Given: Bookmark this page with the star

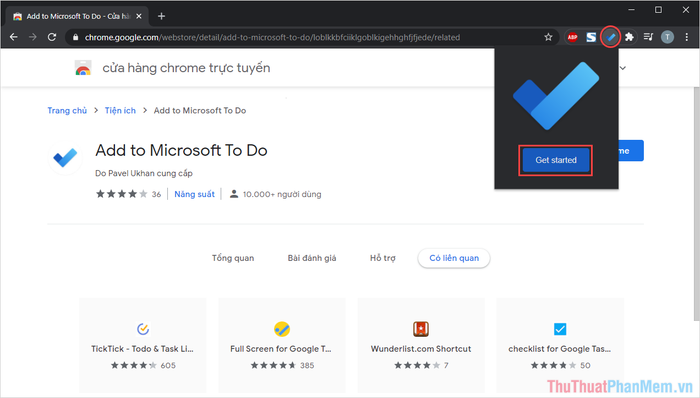Looking at the screenshot, I should click(x=548, y=37).
